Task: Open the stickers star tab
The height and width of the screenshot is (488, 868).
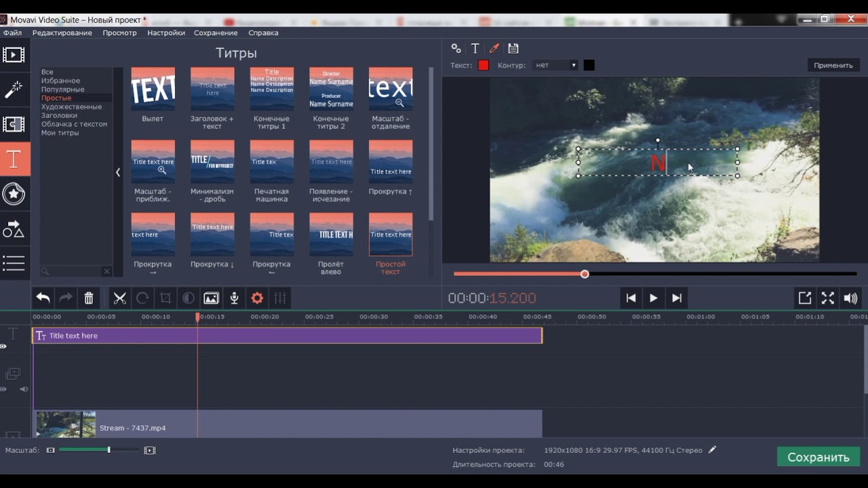Action: 14,195
